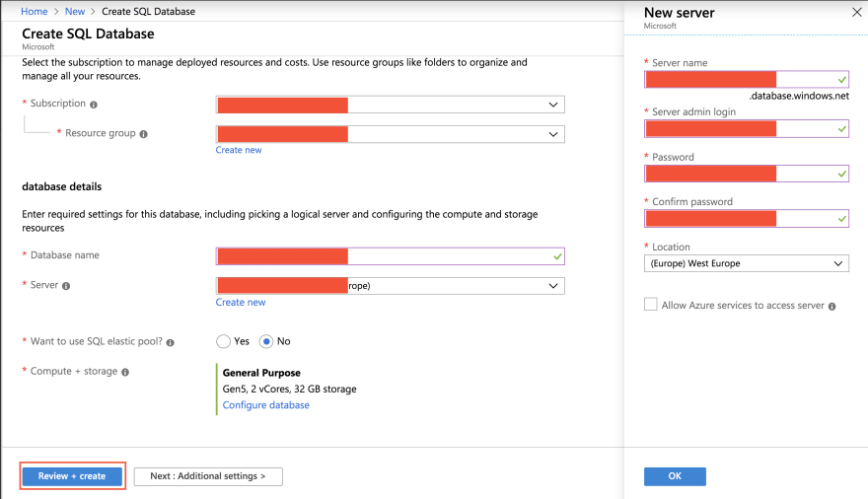Open the Subscription dropdown

click(390, 105)
